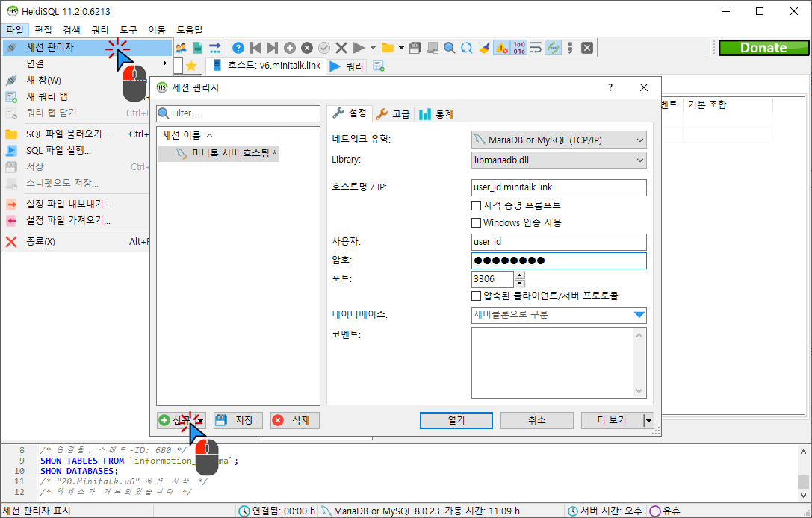Click the green Donate button
The height and width of the screenshot is (518, 812).
point(763,48)
